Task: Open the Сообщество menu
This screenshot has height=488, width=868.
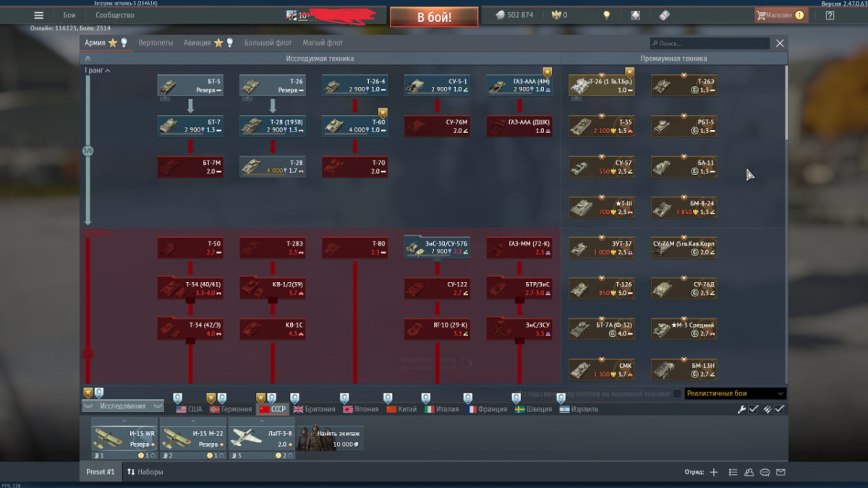Action: click(115, 15)
